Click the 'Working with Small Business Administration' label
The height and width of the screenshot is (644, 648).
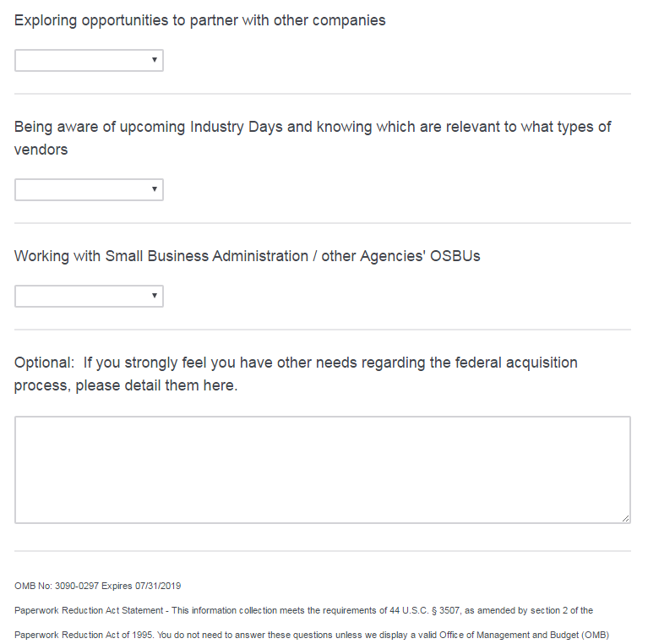[x=247, y=256]
